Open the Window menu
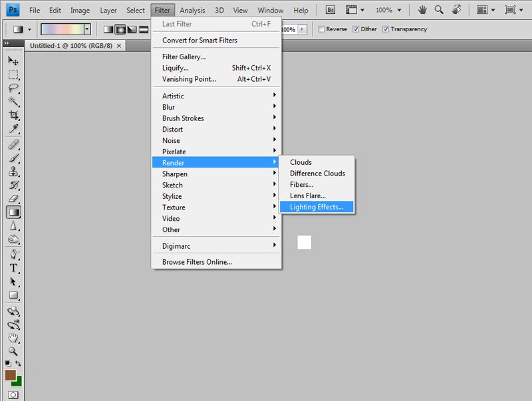The width and height of the screenshot is (532, 401). 271,11
